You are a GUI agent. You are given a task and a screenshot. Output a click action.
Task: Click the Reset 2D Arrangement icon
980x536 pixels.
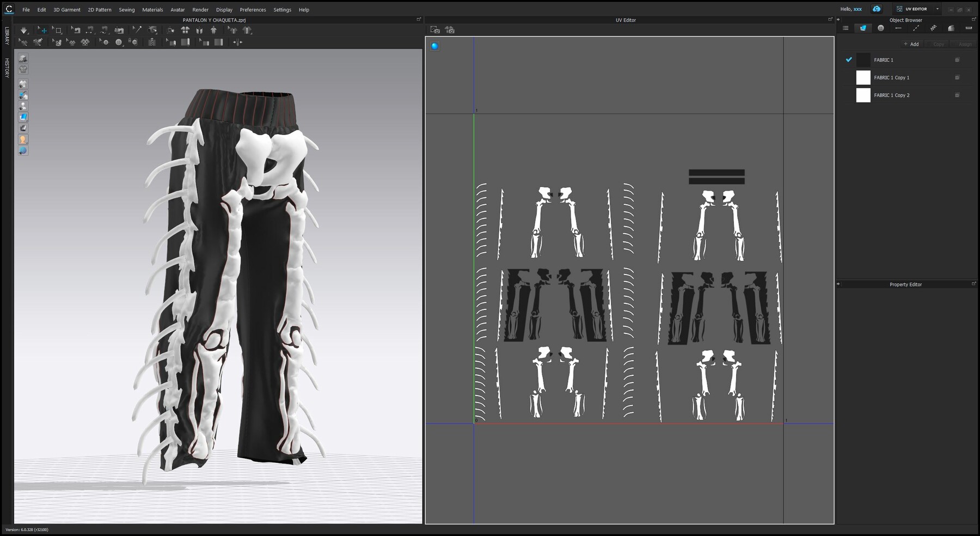[170, 30]
